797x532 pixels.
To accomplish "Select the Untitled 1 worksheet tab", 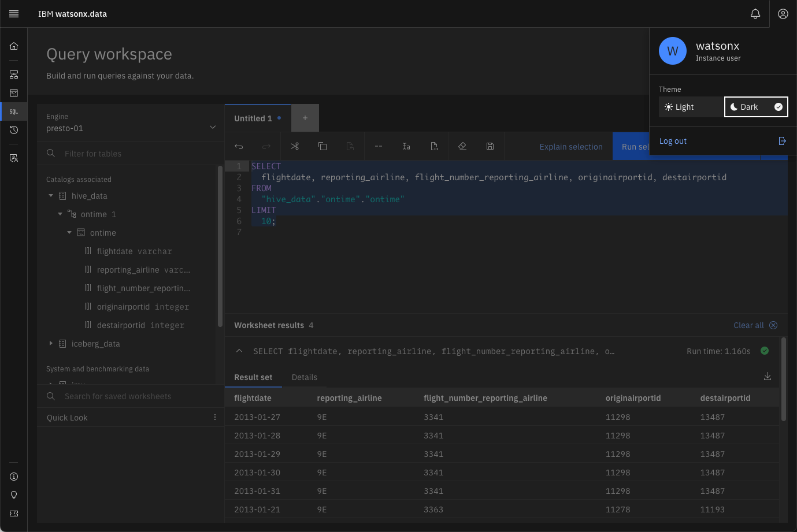I will pyautogui.click(x=258, y=118).
